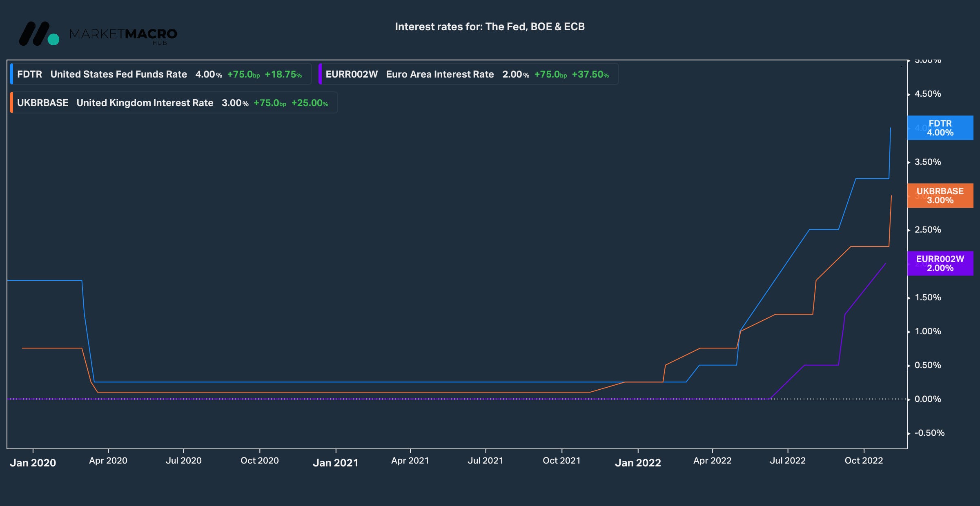
Task: Click the blue FDTR color bar
Action: [x=11, y=74]
